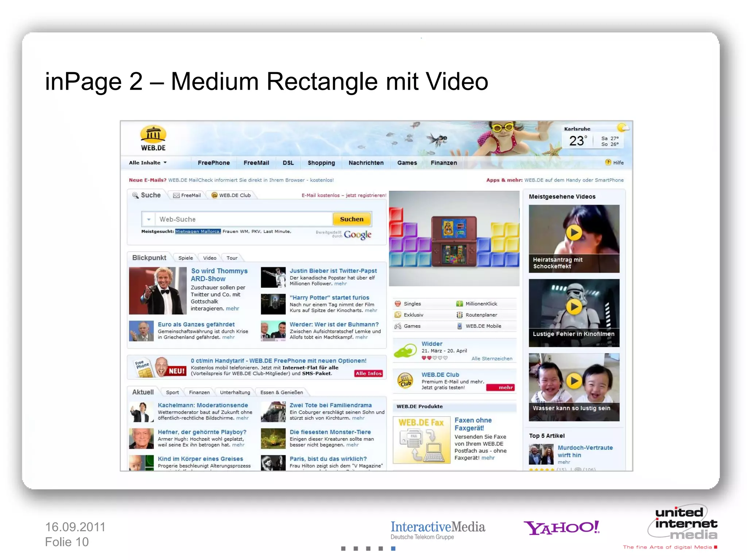This screenshot has height=560, width=747.
Task: Click the WEB.DE logo
Action: 153,138
